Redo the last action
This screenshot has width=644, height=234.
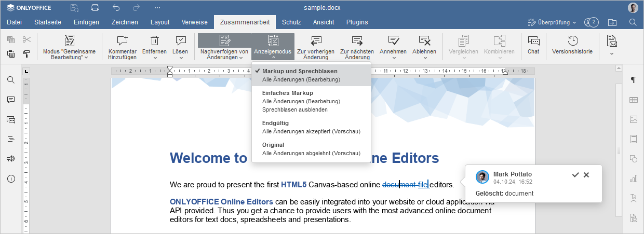(136, 8)
